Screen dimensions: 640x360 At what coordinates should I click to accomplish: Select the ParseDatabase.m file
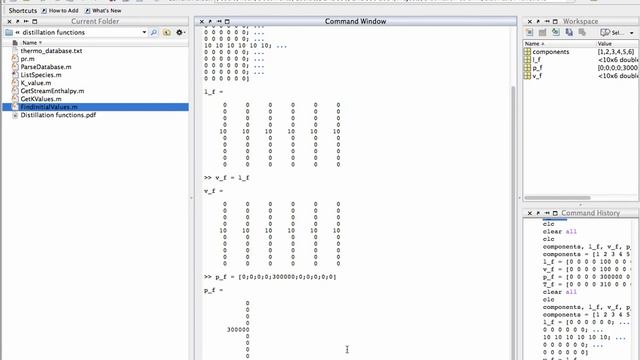(x=46, y=67)
